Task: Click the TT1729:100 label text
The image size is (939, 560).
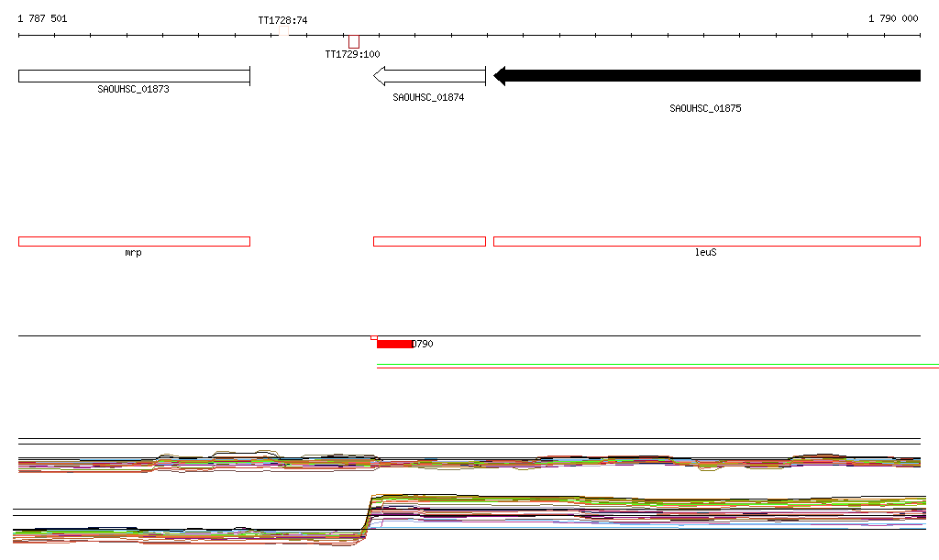Action: click(x=352, y=54)
